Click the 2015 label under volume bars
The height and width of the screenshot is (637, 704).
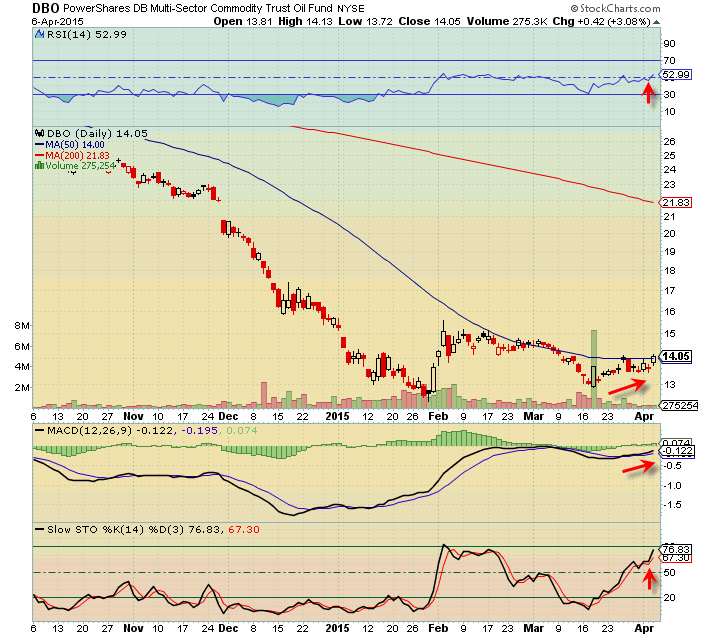(337, 416)
